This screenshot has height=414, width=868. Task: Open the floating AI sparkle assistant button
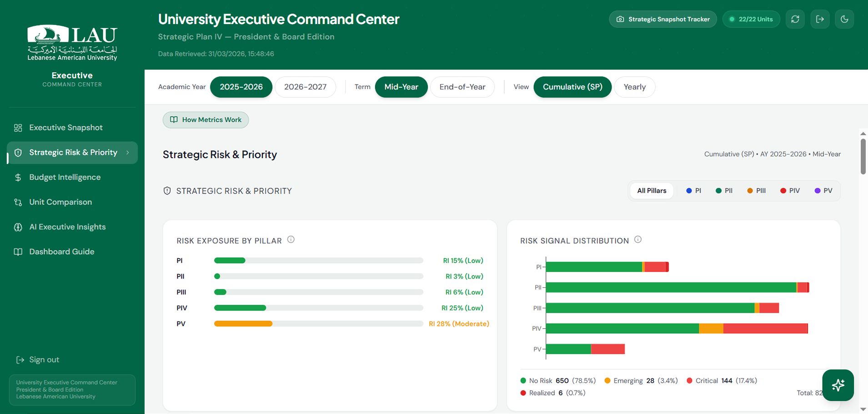pos(838,385)
